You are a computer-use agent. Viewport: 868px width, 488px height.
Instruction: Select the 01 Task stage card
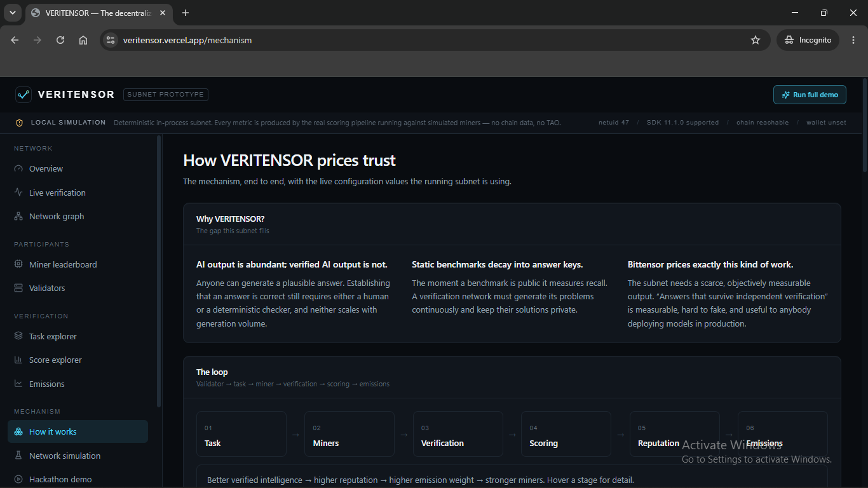[x=241, y=434]
